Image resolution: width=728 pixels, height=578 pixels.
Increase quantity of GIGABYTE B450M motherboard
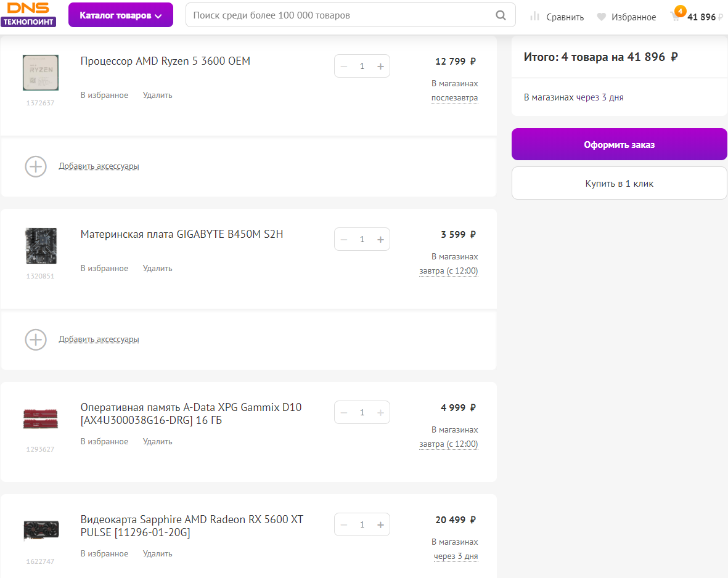click(x=380, y=240)
